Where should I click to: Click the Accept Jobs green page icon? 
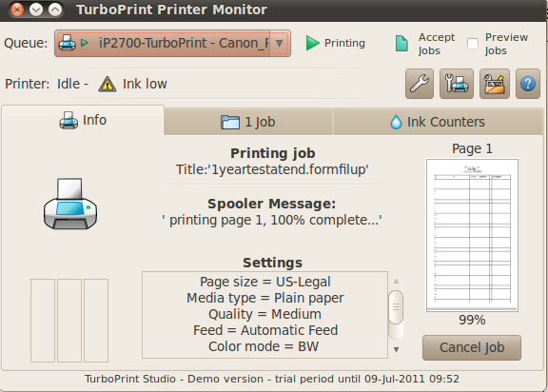click(401, 44)
